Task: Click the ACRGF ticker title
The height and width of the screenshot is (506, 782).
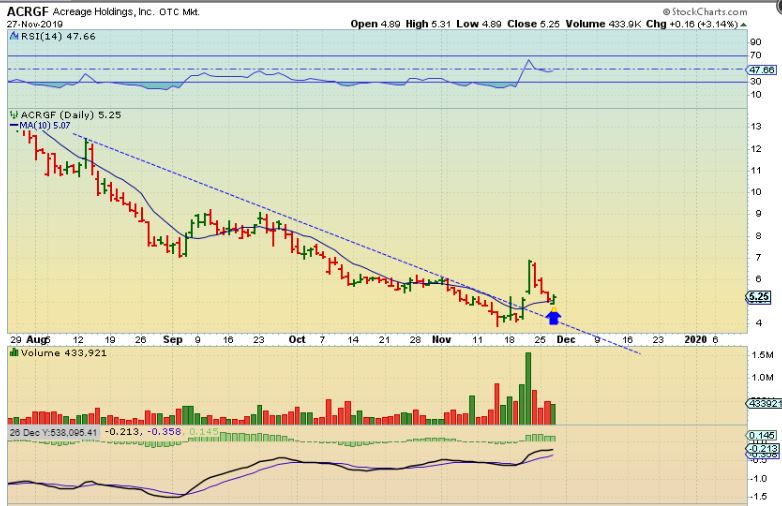Action: tap(27, 11)
